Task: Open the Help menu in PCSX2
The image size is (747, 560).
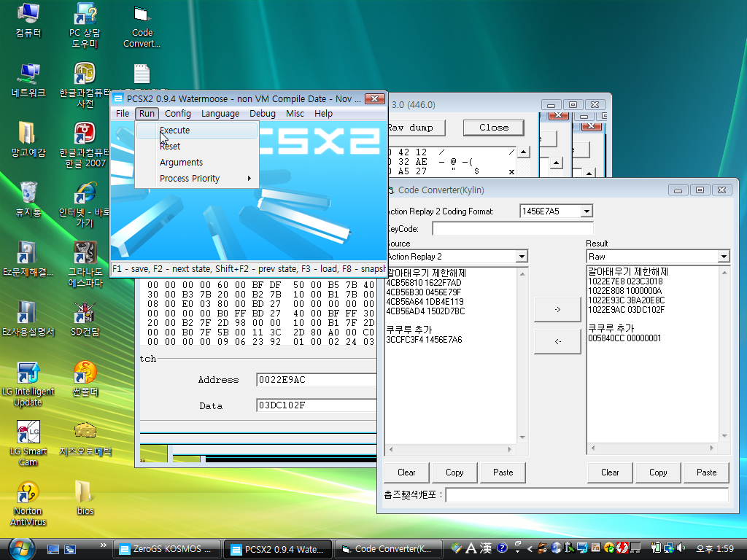Action: point(323,113)
